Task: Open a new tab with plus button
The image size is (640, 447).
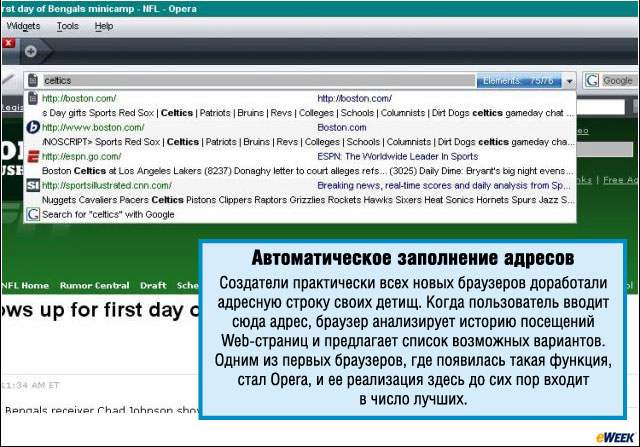Action: 31,51
